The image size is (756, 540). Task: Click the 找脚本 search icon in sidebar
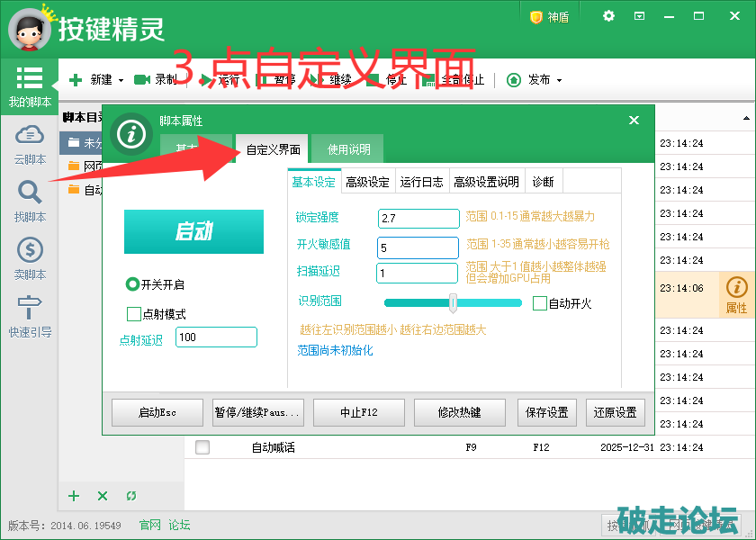coord(30,193)
